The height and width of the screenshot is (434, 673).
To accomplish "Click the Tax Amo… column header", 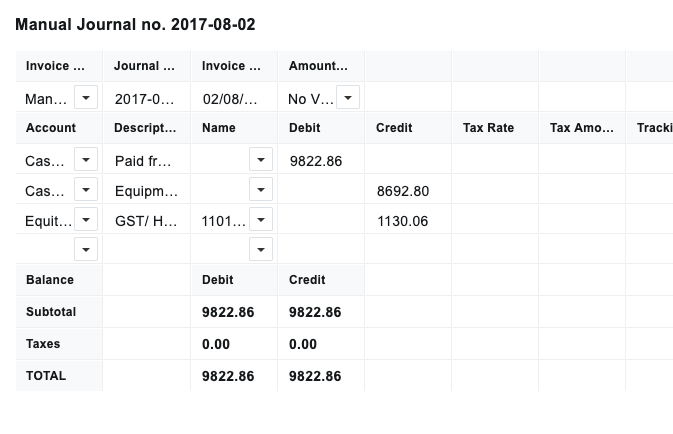I will click(x=582, y=128).
